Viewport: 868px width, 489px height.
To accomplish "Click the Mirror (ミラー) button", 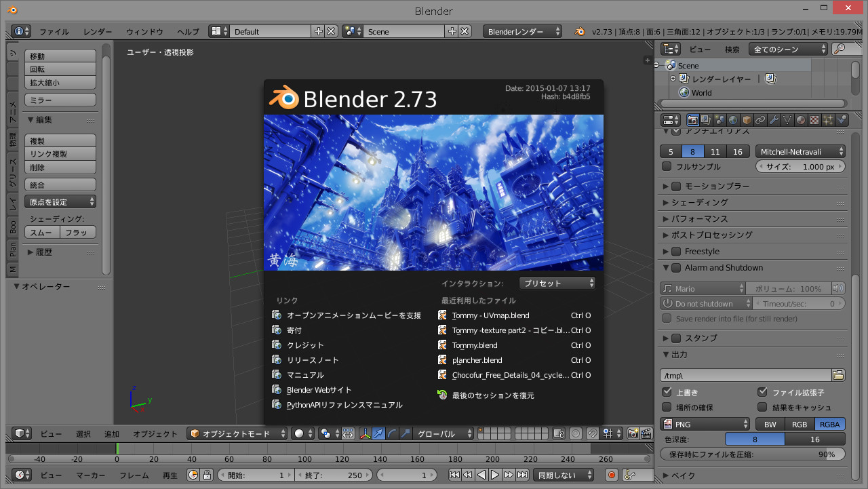I will point(60,100).
